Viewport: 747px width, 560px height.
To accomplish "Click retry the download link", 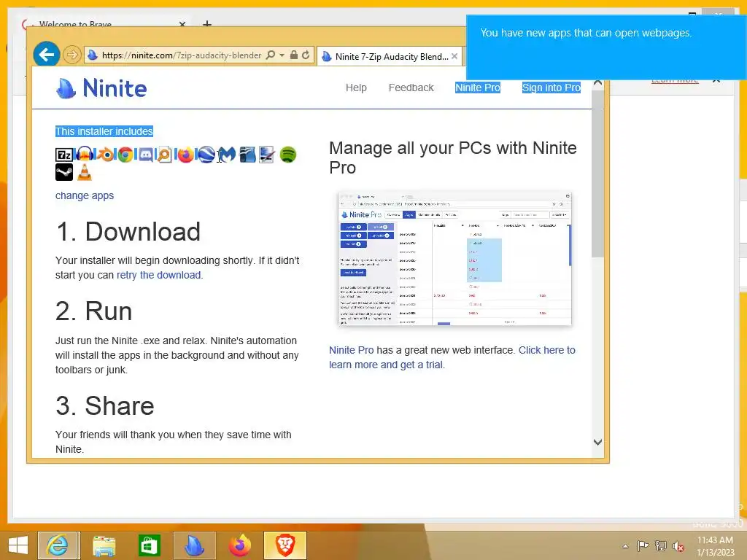I will (x=158, y=275).
